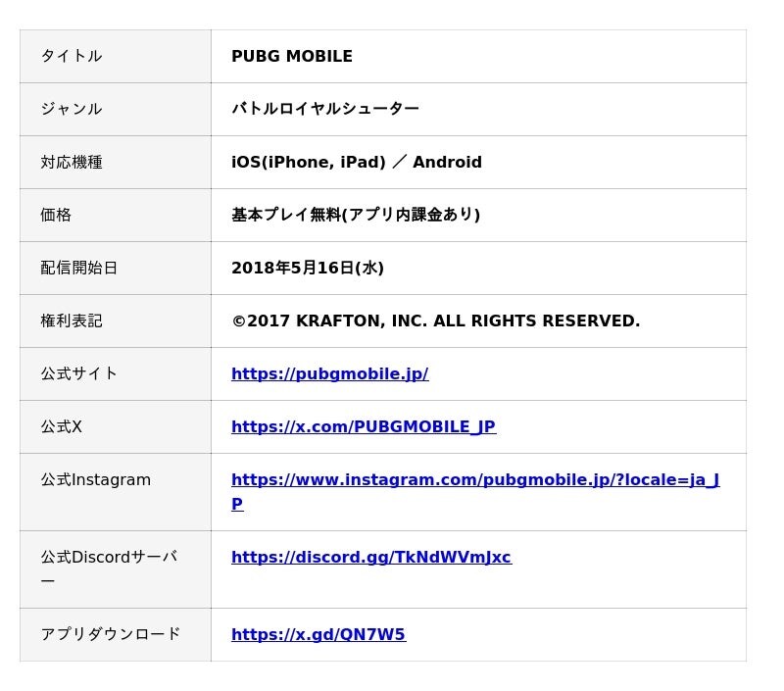Click the 2018年5月16日(水) release date
The width and height of the screenshot is (784, 691).
tap(307, 268)
